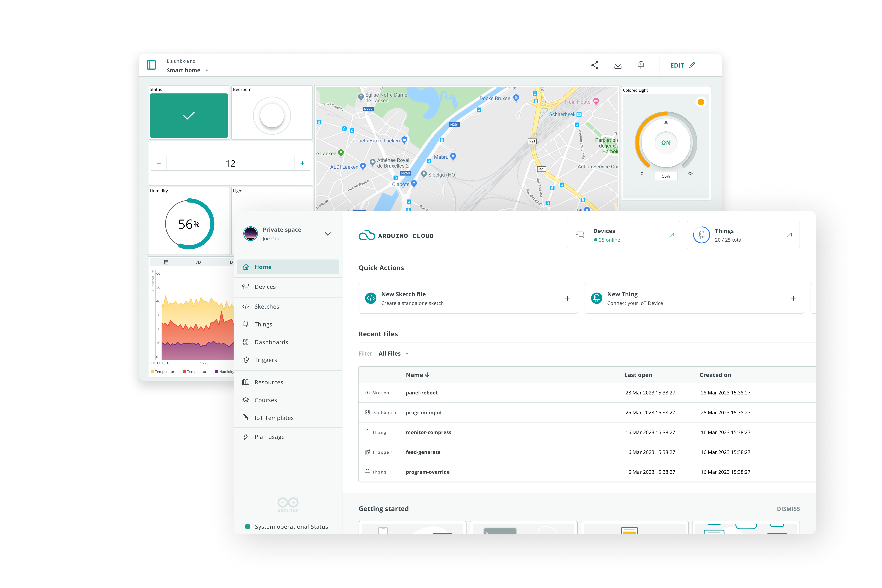The height and width of the screenshot is (588, 882).
Task: Open the Devices card arrow link
Action: point(672,235)
